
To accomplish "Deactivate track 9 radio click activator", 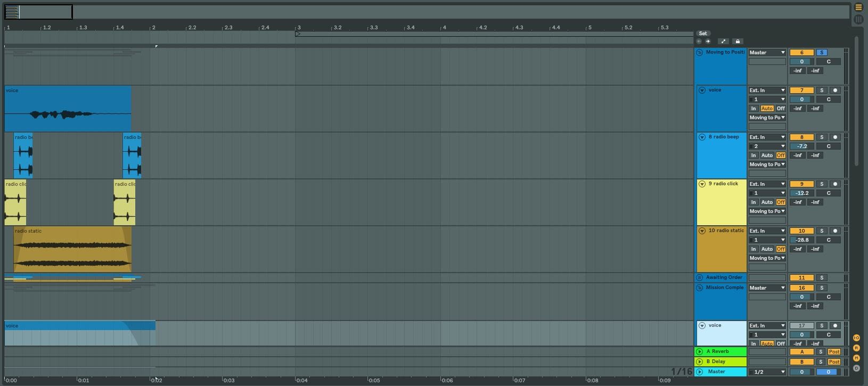I will coord(801,184).
